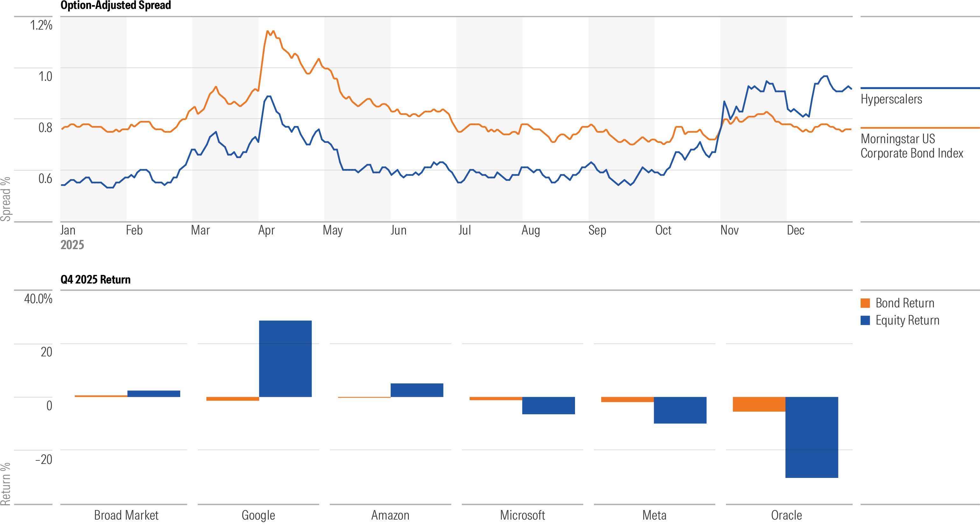Select the Broad Market category label
Screen dimensions: 980x525
(x=126, y=515)
